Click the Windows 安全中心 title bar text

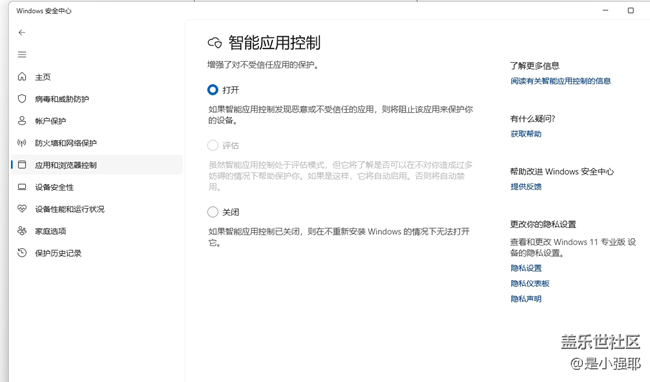click(x=44, y=11)
